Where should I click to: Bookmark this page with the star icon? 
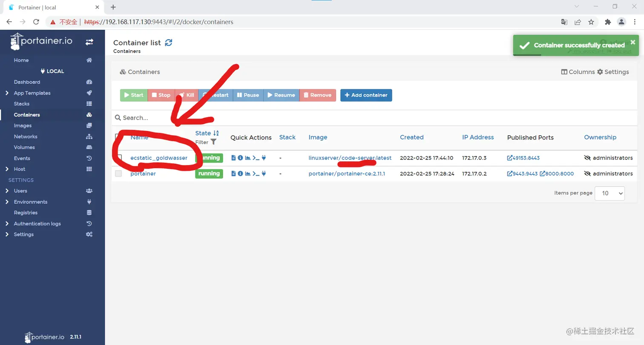point(591,22)
